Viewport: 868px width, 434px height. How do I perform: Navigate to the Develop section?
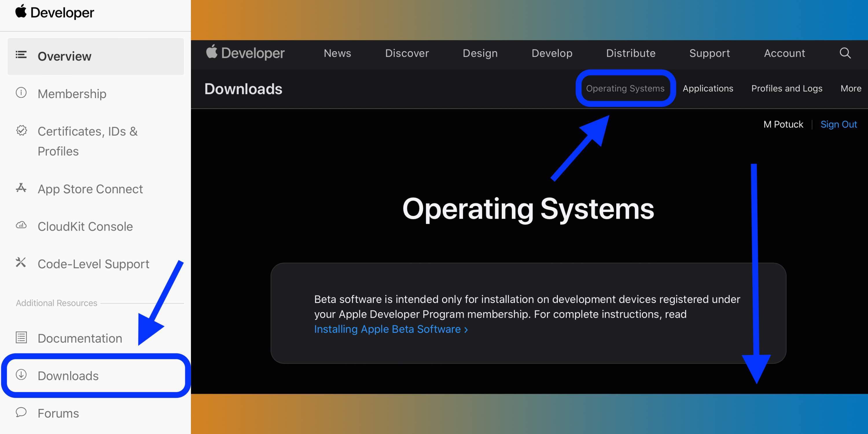pos(551,53)
